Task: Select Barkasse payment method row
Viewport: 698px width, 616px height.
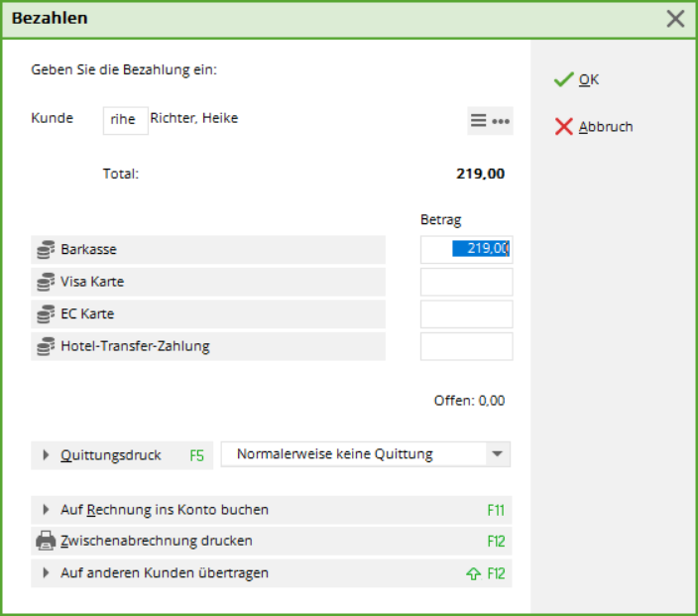Action: pyautogui.click(x=208, y=249)
